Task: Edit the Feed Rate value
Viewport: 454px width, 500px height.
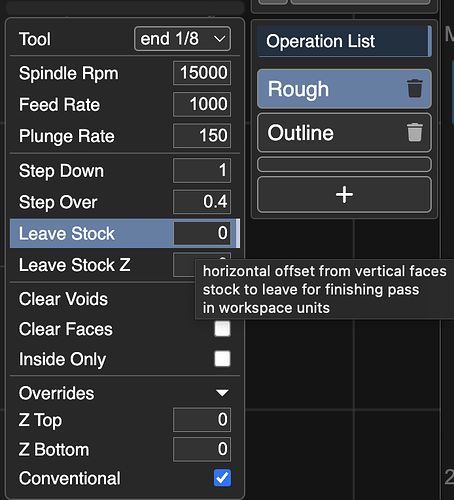Action: [x=202, y=104]
